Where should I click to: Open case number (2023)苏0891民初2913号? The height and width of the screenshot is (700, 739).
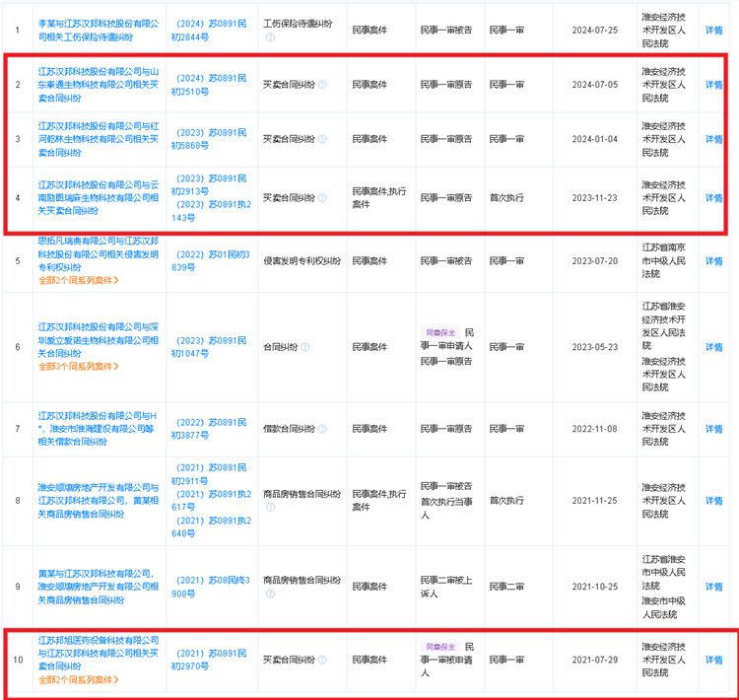pos(209,185)
